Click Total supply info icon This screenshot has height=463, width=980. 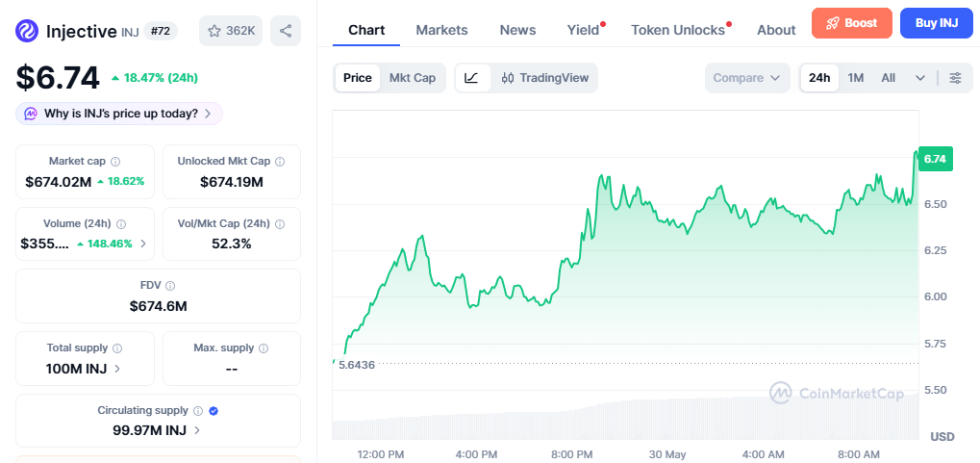coord(117,347)
